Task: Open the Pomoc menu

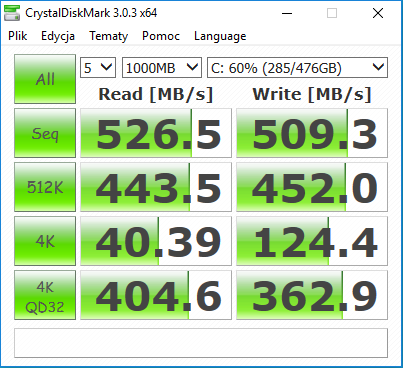Action: (x=161, y=36)
